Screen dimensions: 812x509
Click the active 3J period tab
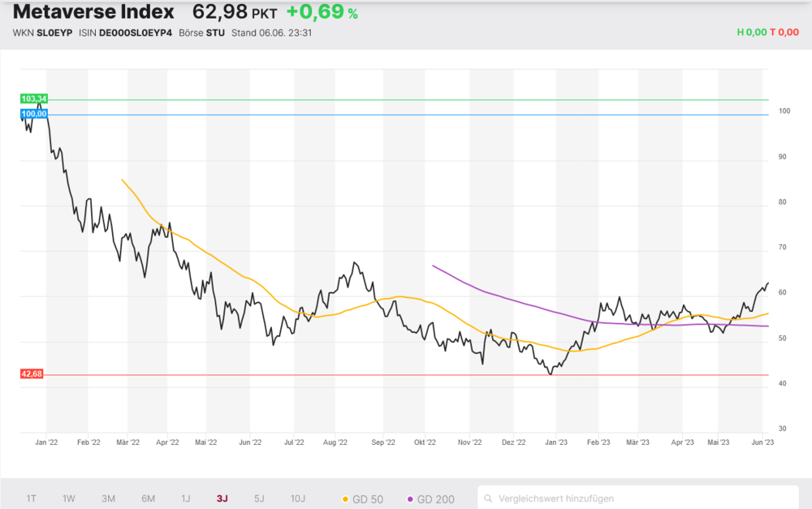pos(222,498)
